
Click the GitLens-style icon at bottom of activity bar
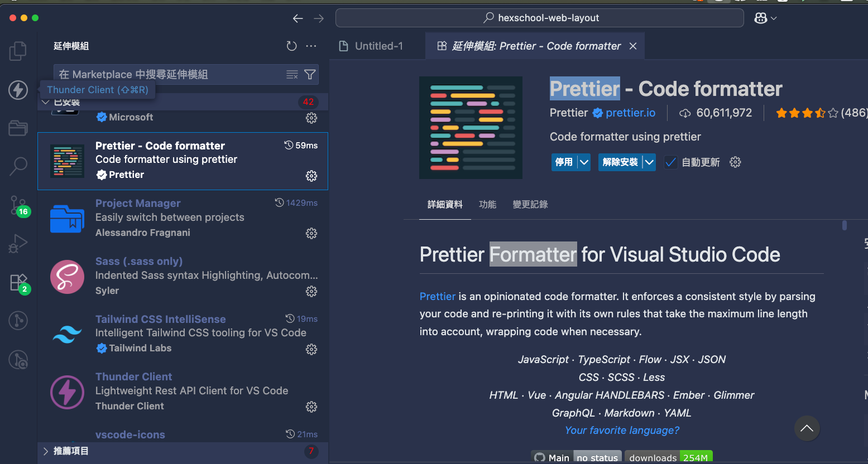(x=18, y=360)
